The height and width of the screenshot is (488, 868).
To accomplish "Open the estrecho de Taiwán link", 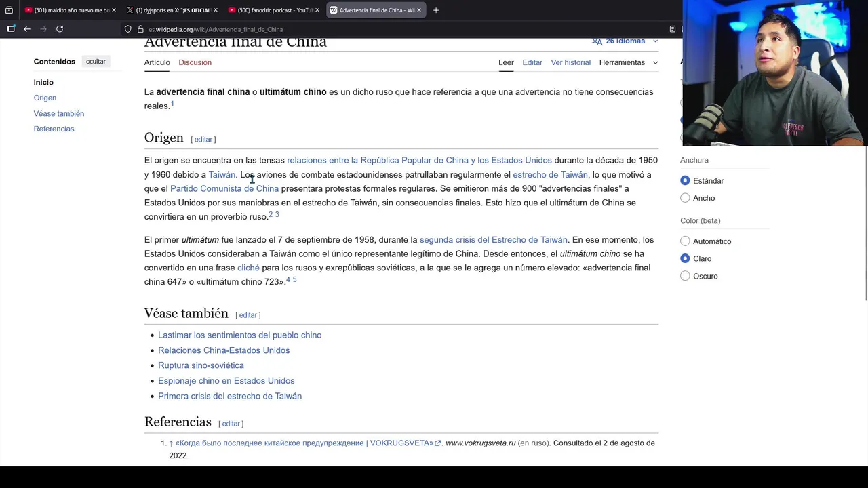I will click(550, 175).
